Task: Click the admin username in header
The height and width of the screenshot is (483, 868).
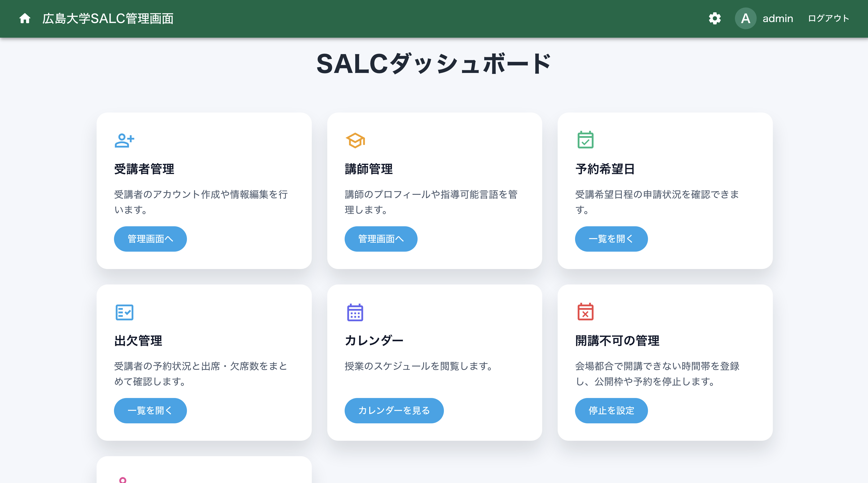Action: pyautogui.click(x=778, y=18)
